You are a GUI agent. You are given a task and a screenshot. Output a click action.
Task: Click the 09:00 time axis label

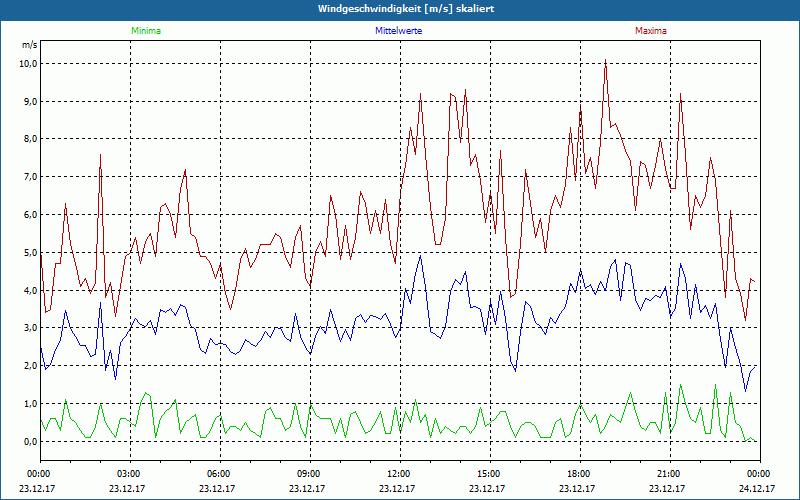pyautogui.click(x=308, y=474)
